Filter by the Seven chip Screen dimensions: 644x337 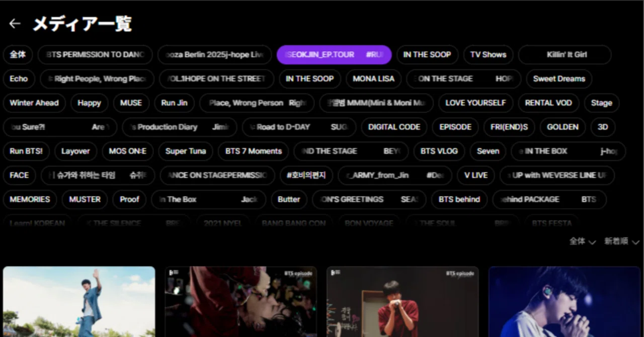488,151
